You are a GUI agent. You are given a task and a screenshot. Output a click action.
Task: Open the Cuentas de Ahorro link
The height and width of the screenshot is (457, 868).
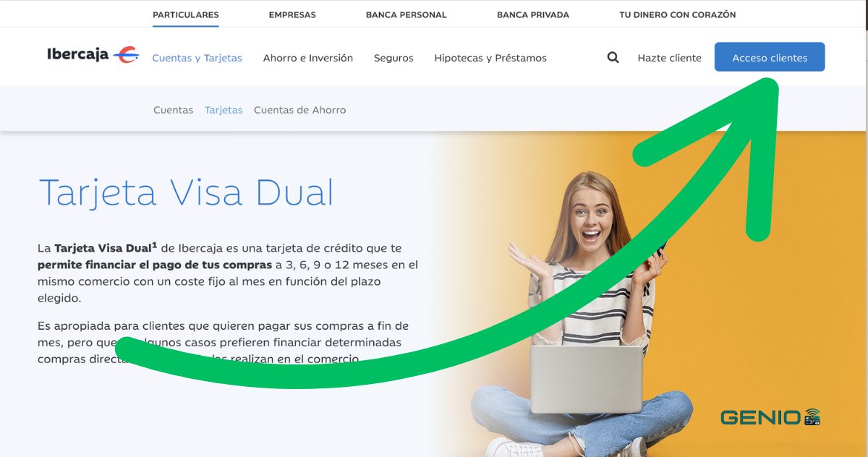(x=300, y=110)
